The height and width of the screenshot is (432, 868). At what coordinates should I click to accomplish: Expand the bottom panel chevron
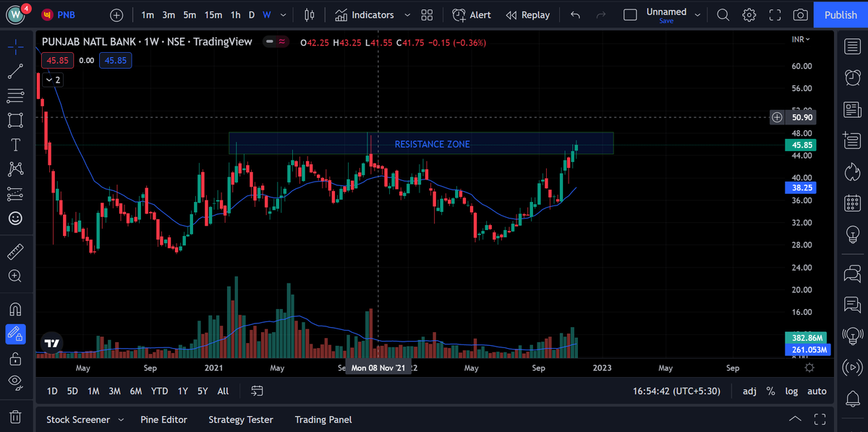tap(795, 419)
